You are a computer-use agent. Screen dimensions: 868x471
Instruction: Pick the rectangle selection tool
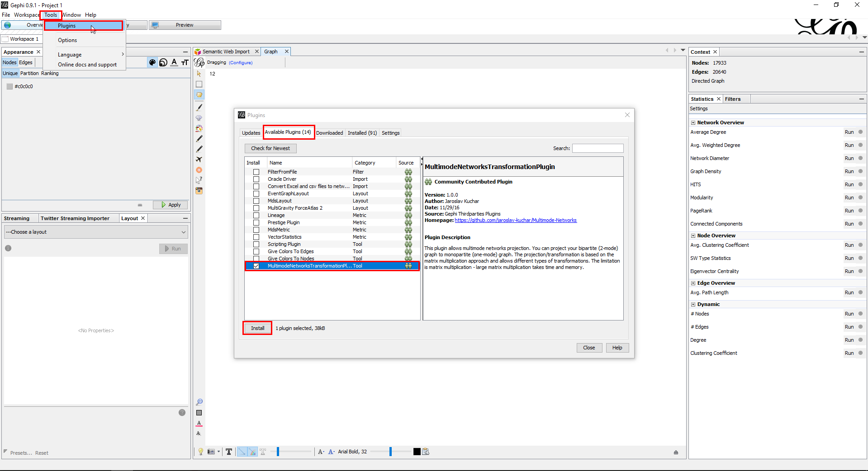[199, 84]
